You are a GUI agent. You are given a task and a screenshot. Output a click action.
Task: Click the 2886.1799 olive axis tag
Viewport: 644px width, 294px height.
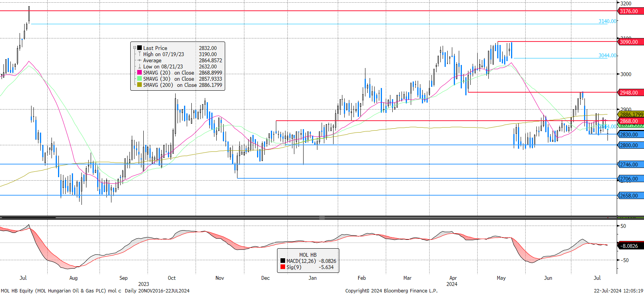pyautogui.click(x=630, y=115)
